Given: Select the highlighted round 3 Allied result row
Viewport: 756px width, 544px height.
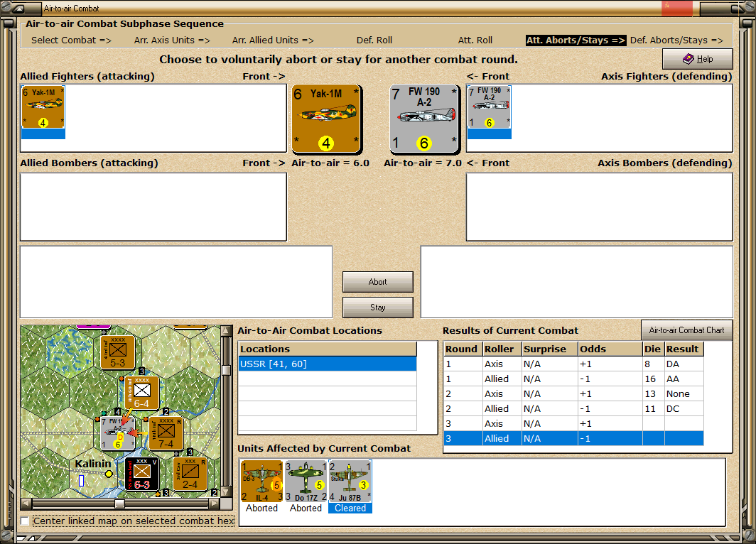Looking at the screenshot, I should click(573, 438).
